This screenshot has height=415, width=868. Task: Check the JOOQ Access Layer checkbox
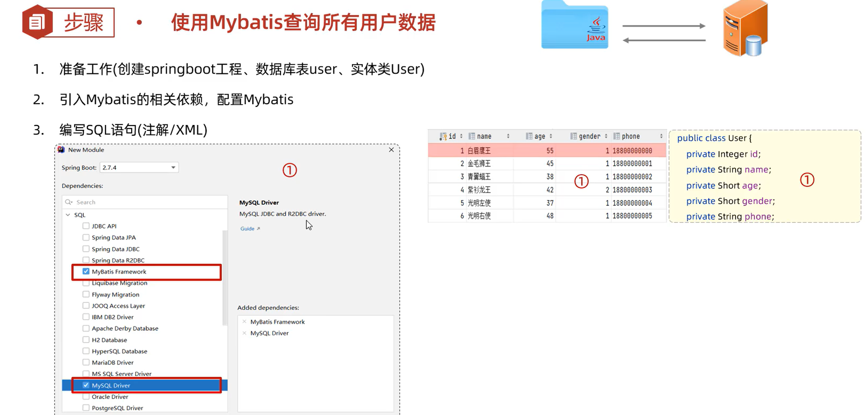point(86,306)
